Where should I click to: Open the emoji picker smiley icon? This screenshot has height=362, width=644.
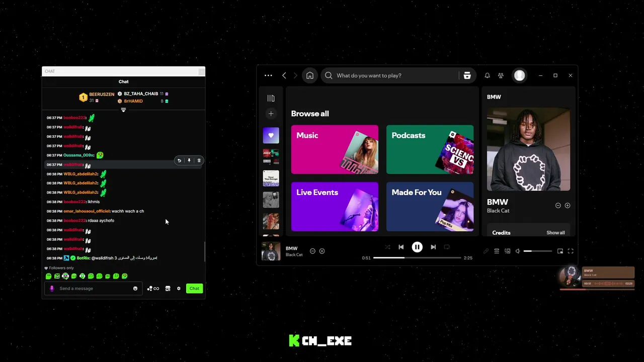click(135, 289)
